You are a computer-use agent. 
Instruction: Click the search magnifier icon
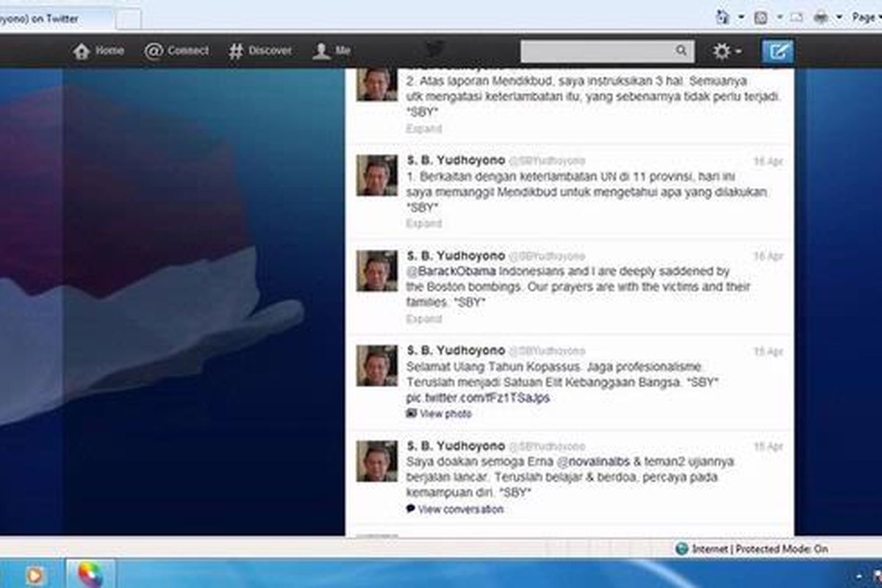point(681,51)
